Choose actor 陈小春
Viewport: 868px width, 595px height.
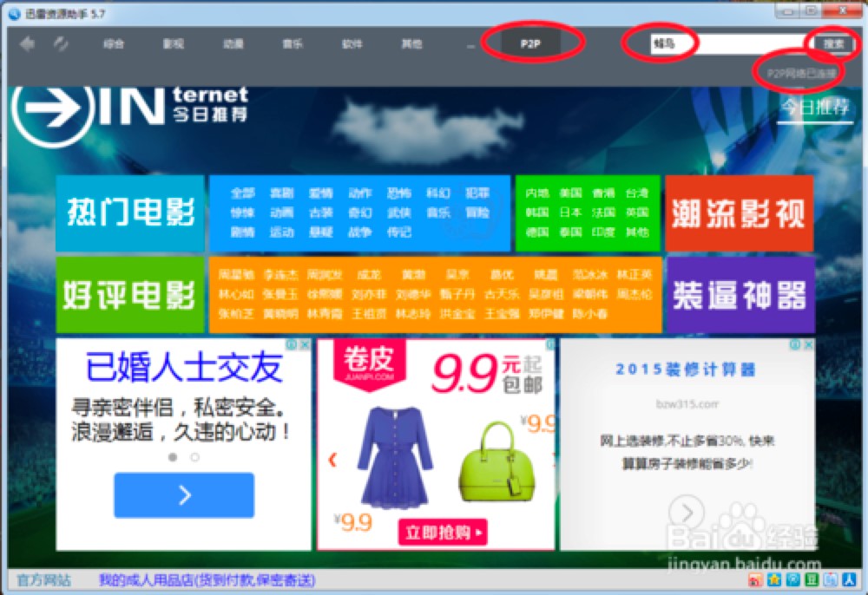(x=590, y=314)
